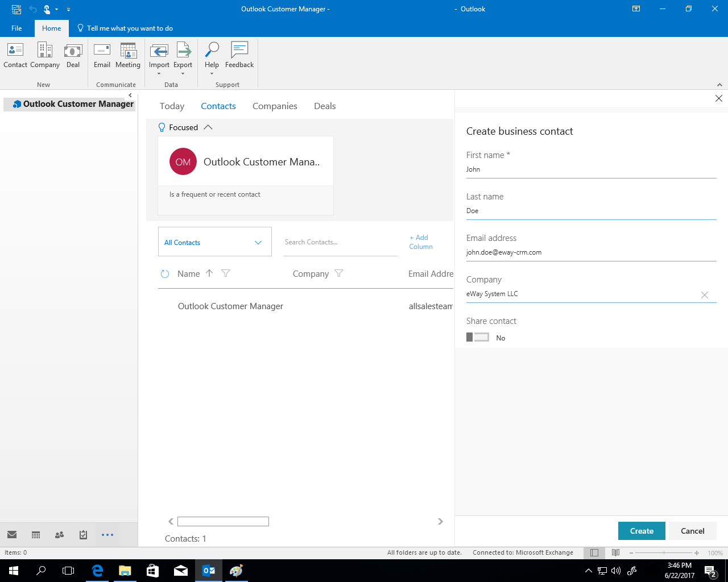Open Edge browser from taskbar

pyautogui.click(x=97, y=571)
